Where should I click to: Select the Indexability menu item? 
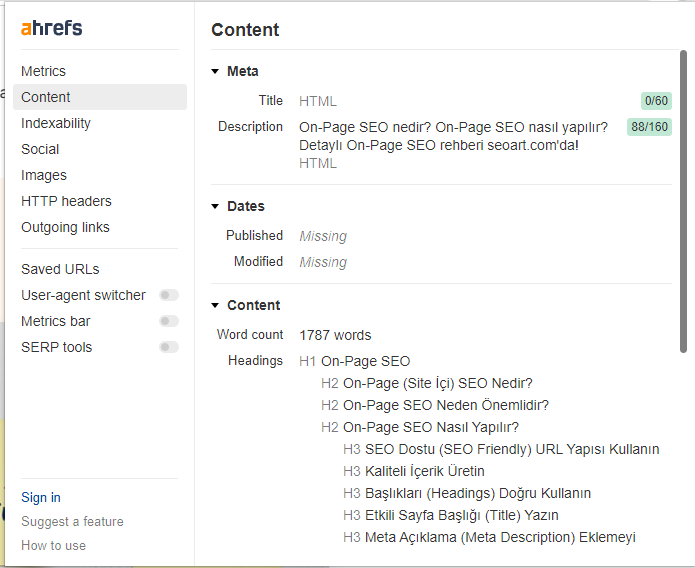tap(56, 123)
